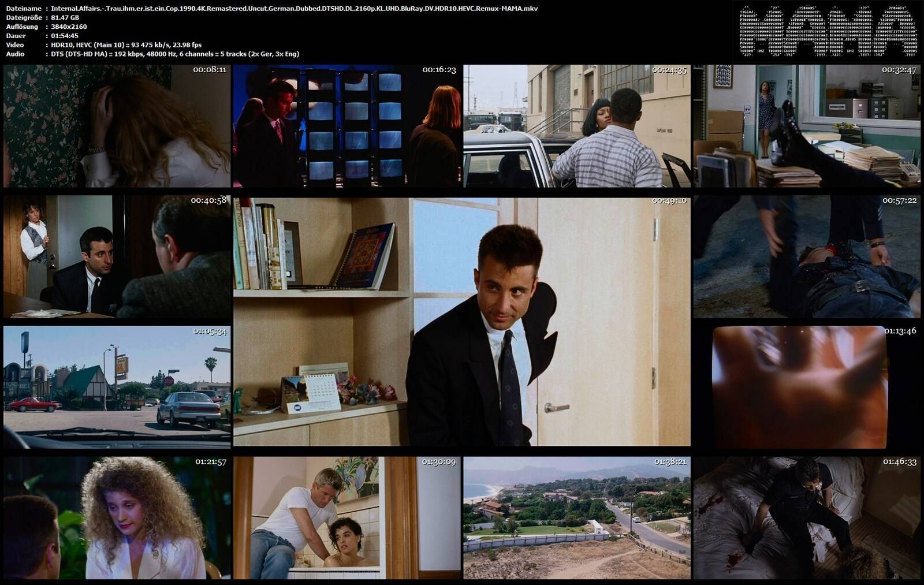This screenshot has height=585, width=924.
Task: Open the large center frame at 00:49:10
Action: point(462,322)
